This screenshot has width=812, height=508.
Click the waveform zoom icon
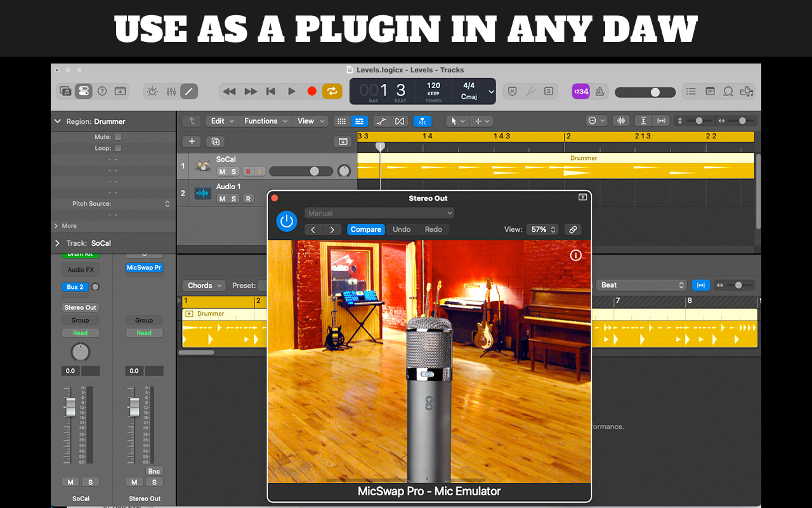(621, 121)
